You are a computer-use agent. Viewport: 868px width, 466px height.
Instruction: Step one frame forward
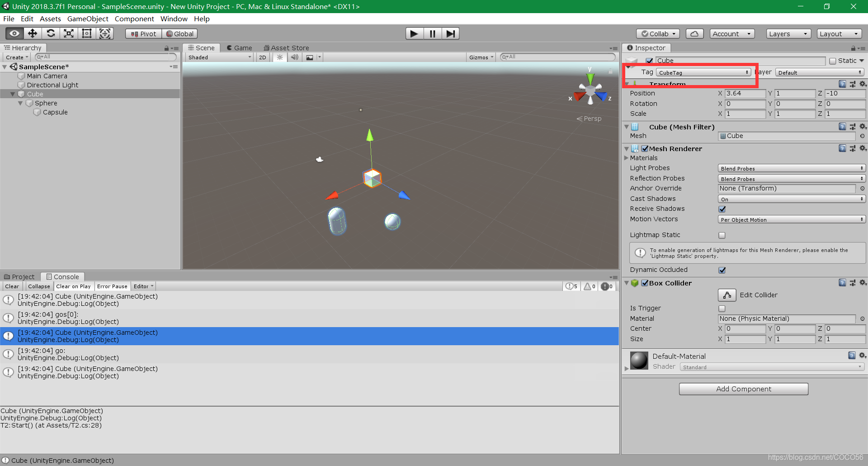pos(450,33)
